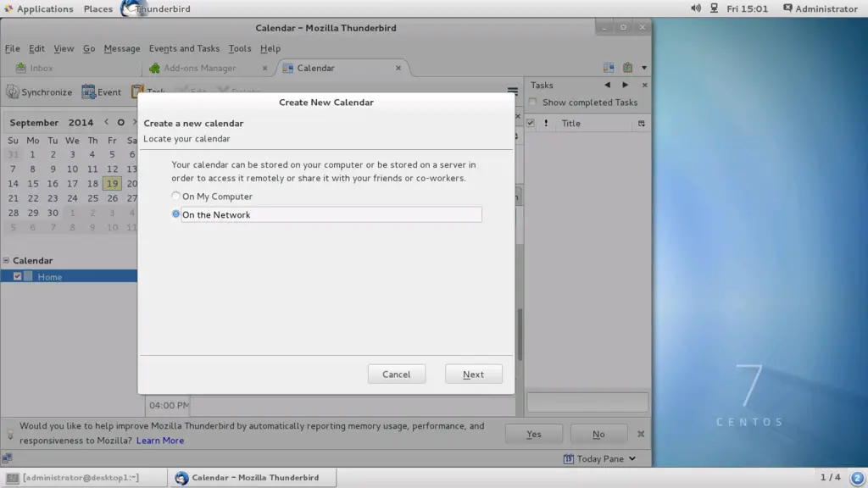The width and height of the screenshot is (868, 488).
Task: Click the Home calendar color swatch
Action: pyautogui.click(x=29, y=276)
